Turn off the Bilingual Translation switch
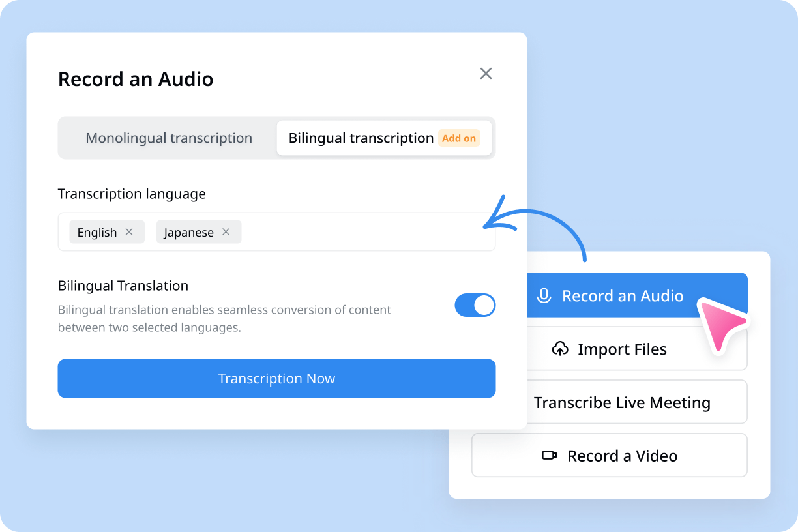Viewport: 798px width, 532px height. (475, 305)
